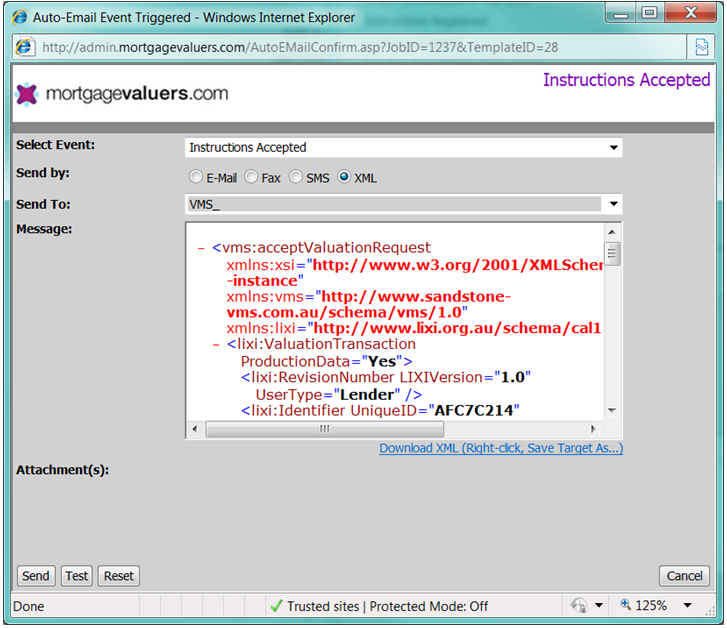Screen dimensions: 727x628
Task: Click the Send button
Action: tap(36, 576)
